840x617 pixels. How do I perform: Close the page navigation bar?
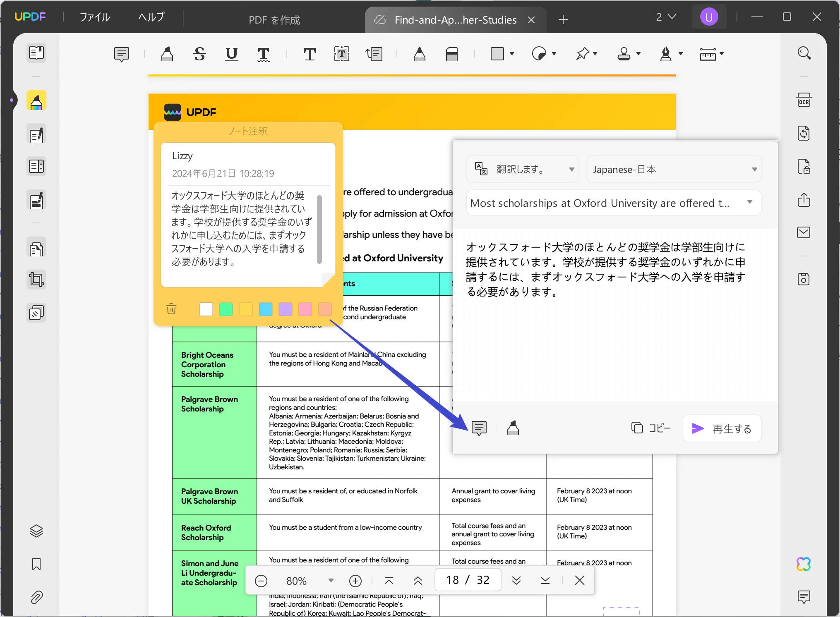point(579,580)
